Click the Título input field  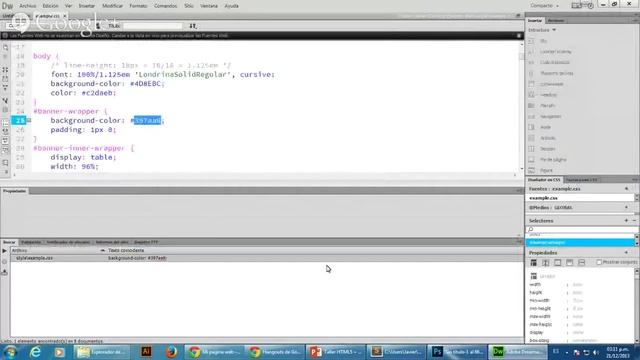point(153,26)
